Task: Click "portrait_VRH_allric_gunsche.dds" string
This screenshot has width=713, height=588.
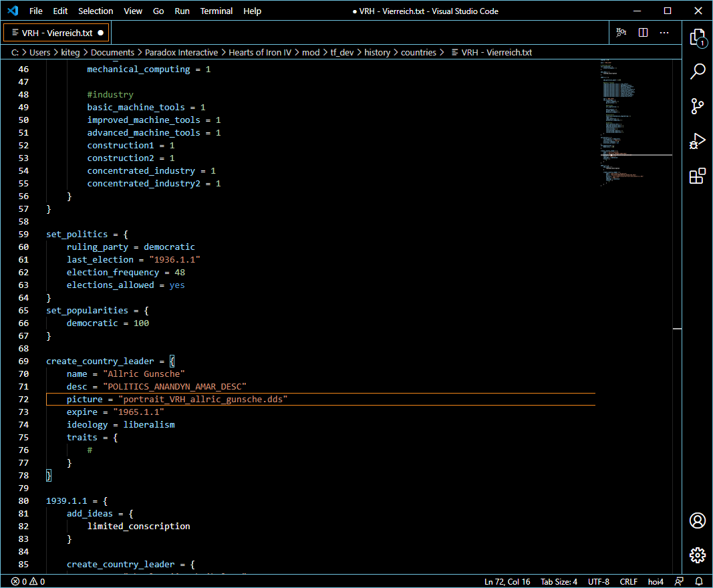Action: (202, 400)
